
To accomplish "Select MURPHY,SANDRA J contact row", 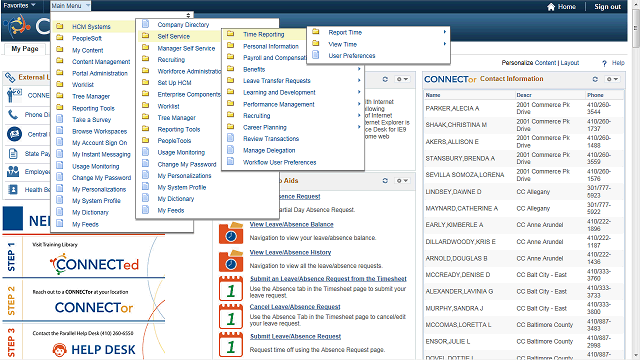I will 524,308.
